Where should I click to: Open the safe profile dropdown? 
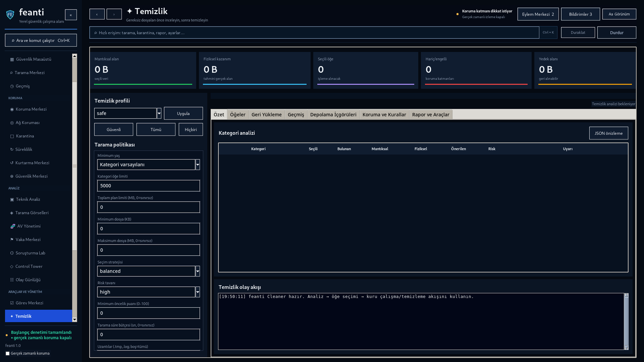(159, 113)
